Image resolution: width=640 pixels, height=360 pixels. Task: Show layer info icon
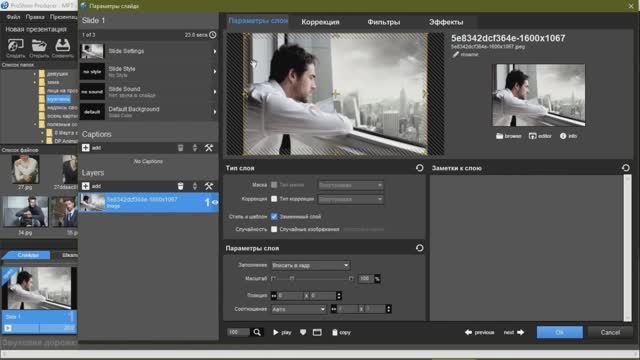click(x=563, y=136)
